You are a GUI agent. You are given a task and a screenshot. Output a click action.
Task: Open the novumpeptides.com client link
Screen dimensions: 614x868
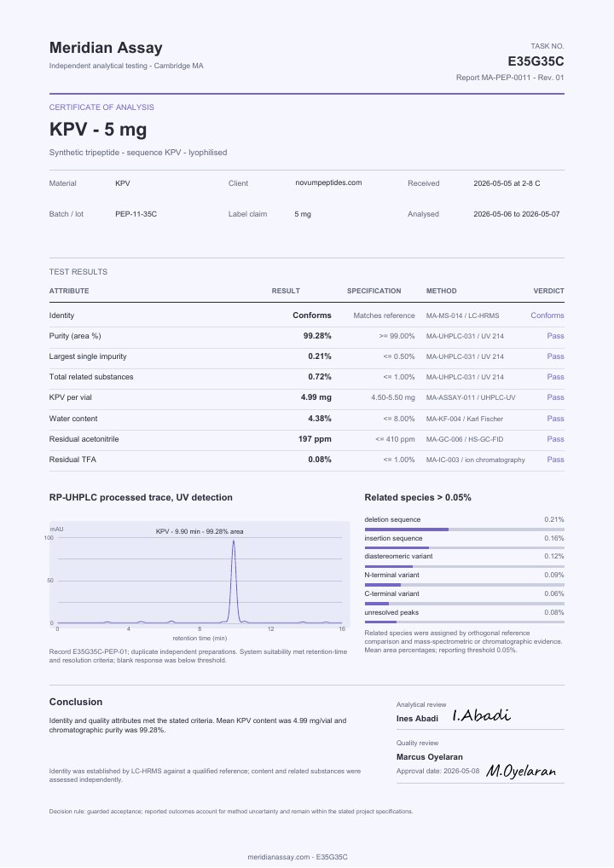coord(328,182)
